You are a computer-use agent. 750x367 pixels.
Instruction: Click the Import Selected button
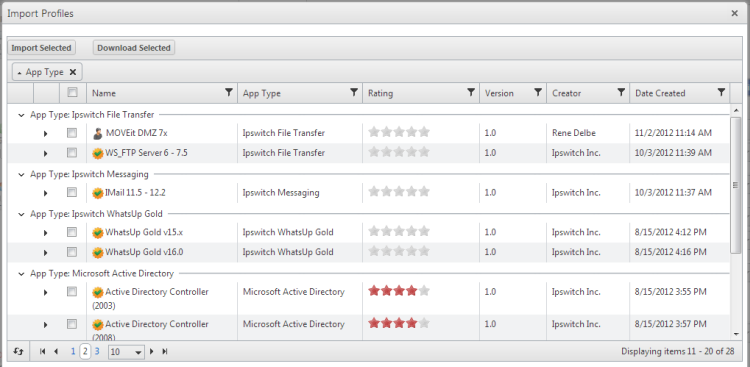click(x=41, y=48)
